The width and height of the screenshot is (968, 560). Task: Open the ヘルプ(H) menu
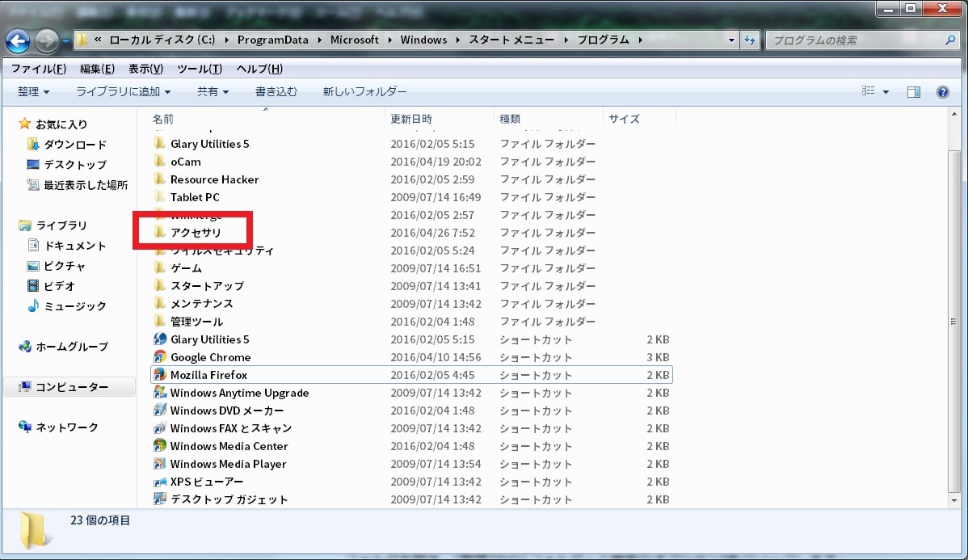[259, 69]
